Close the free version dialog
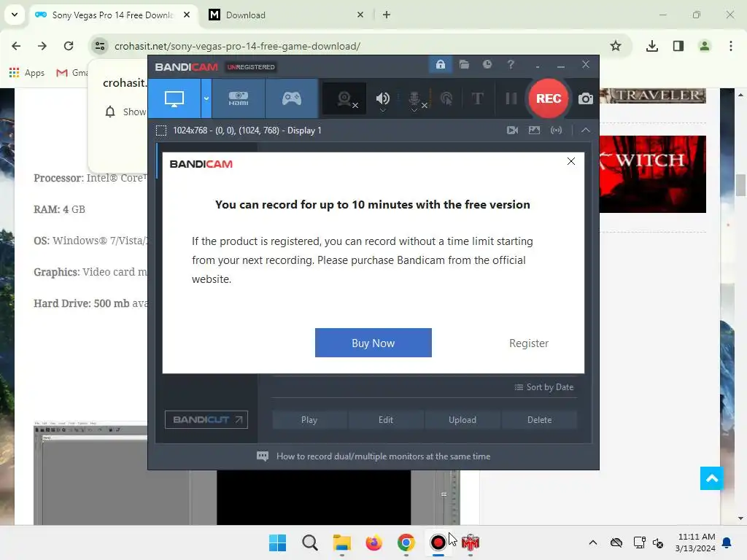Image resolution: width=747 pixels, height=560 pixels. click(x=571, y=161)
